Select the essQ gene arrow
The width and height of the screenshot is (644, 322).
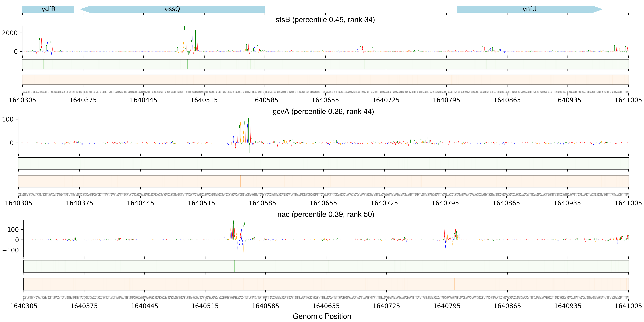(x=172, y=9)
